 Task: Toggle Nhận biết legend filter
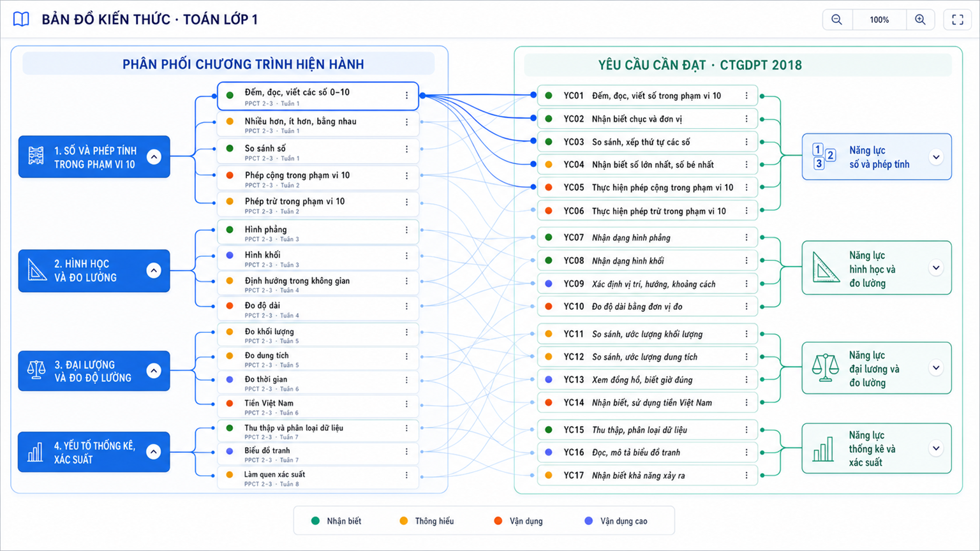336,521
